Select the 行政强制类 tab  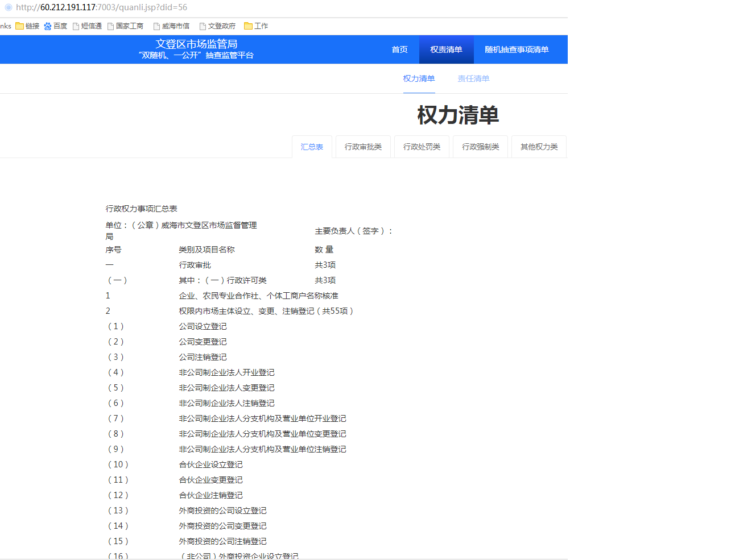tap(480, 147)
